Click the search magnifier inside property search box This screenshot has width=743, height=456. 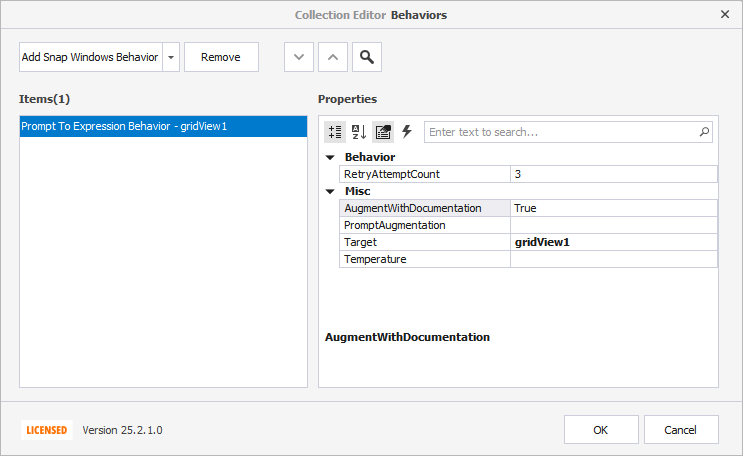(704, 132)
